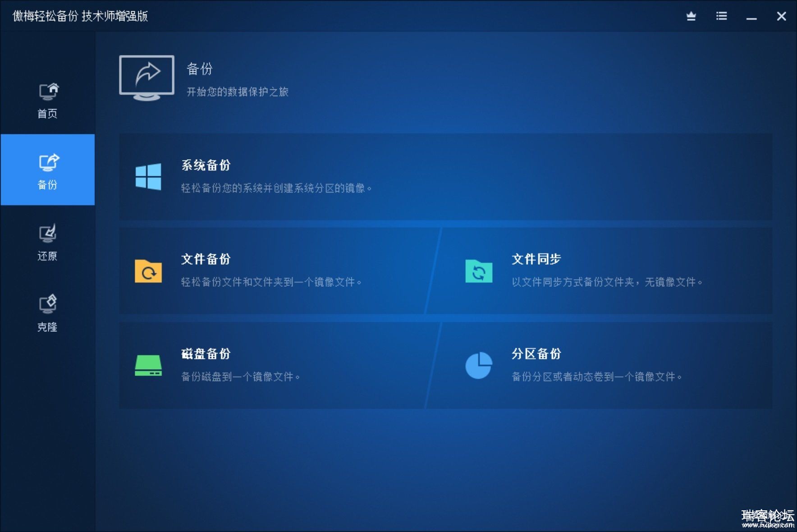Choose 文件备份 file backup option
The height and width of the screenshot is (532, 797).
[279, 271]
